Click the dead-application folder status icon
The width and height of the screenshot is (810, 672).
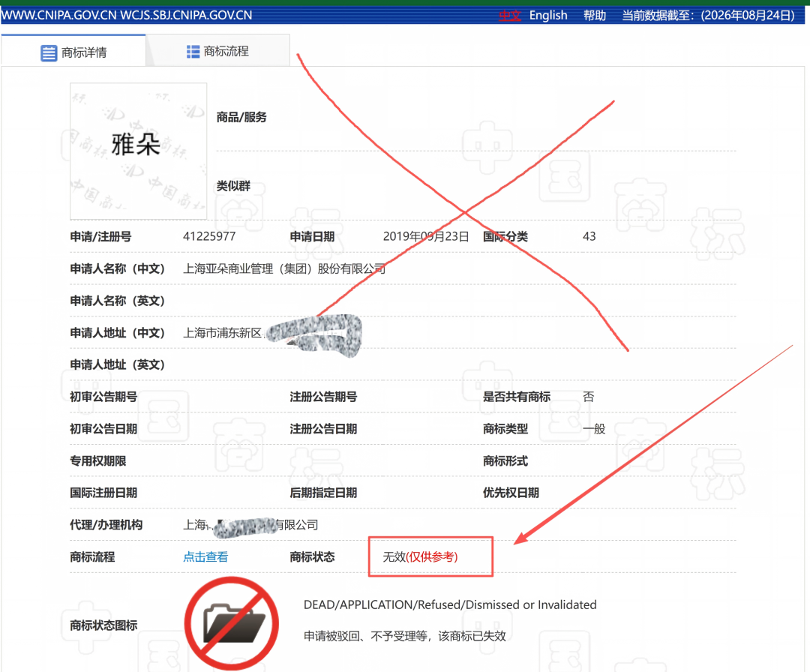tap(232, 623)
